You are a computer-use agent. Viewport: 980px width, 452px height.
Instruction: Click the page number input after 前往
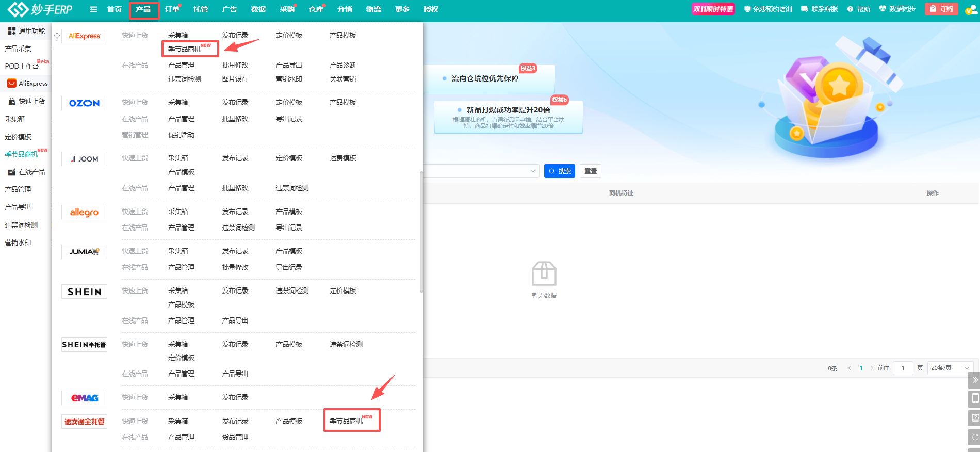[903, 368]
